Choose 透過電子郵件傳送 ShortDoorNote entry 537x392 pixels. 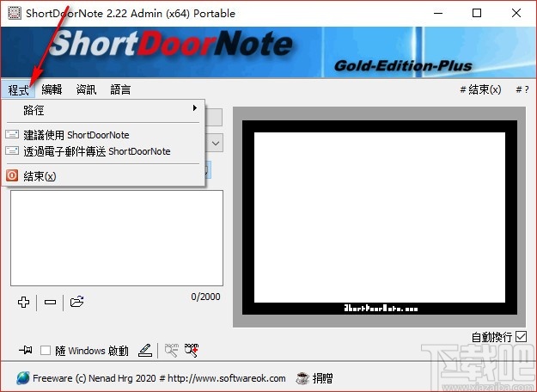pyautogui.click(x=103, y=151)
